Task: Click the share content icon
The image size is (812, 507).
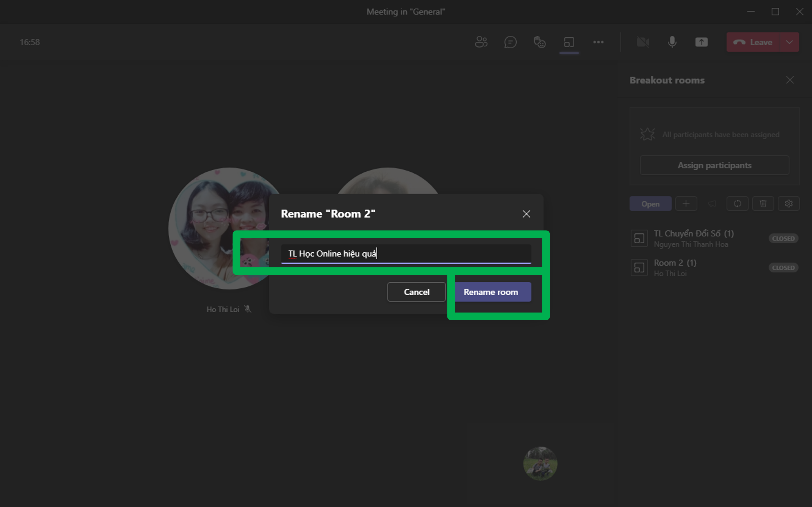Action: coord(701,42)
